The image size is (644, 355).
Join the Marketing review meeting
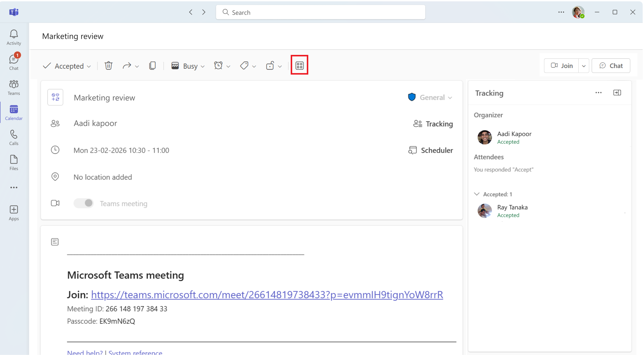click(561, 66)
